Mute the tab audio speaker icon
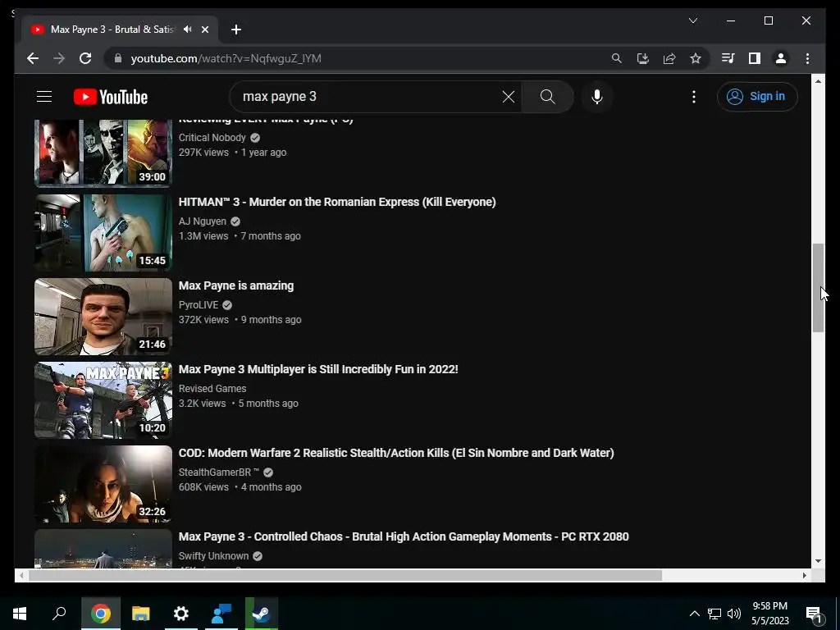This screenshot has width=840, height=630. [x=187, y=30]
